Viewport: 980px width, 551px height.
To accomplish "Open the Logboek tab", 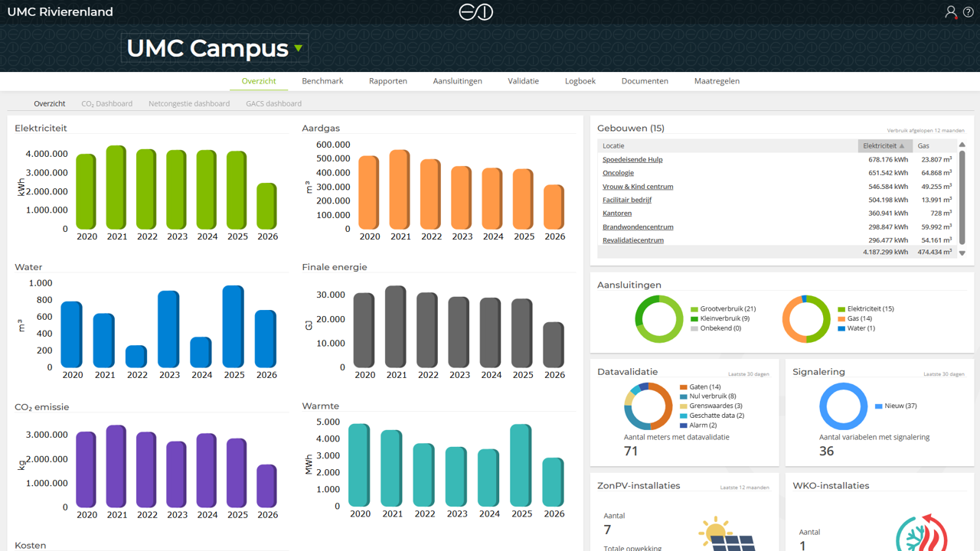I will point(580,81).
